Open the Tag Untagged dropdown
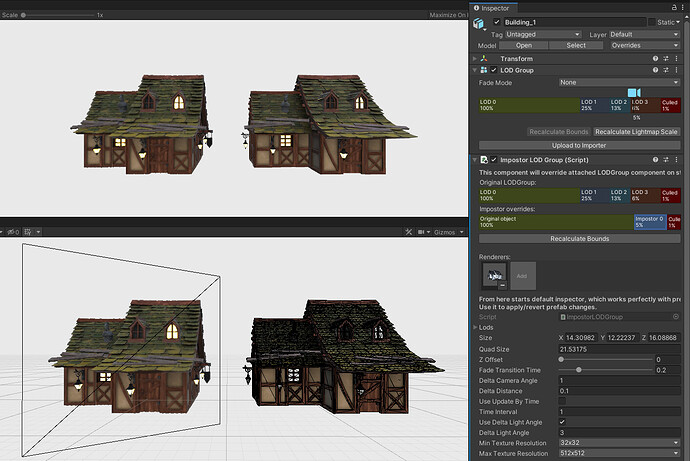The image size is (690, 461). click(543, 34)
